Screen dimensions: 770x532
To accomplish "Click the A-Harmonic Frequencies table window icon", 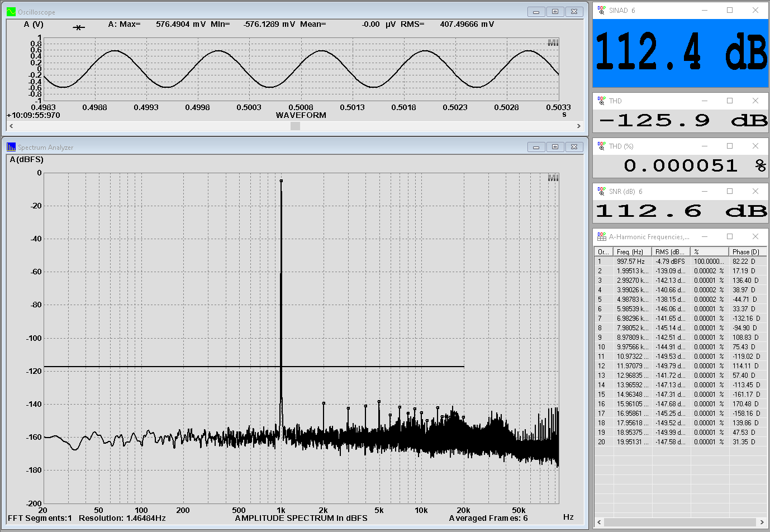I will [x=601, y=236].
